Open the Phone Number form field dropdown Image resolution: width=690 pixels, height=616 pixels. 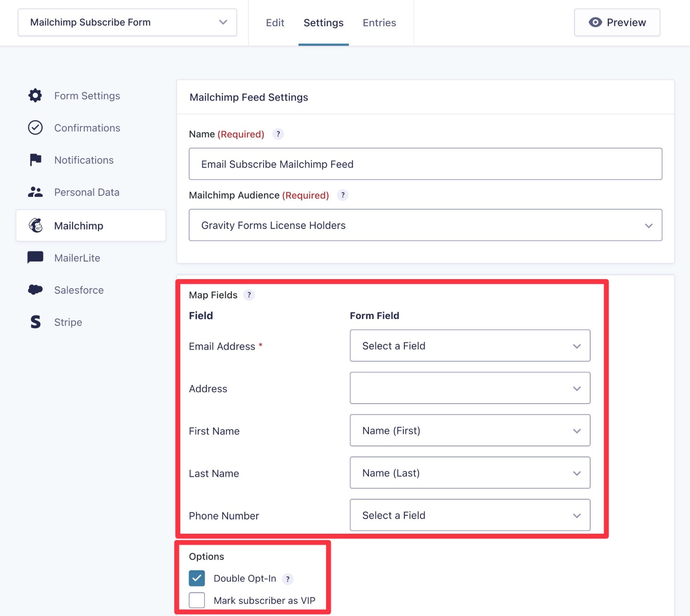[x=470, y=515]
